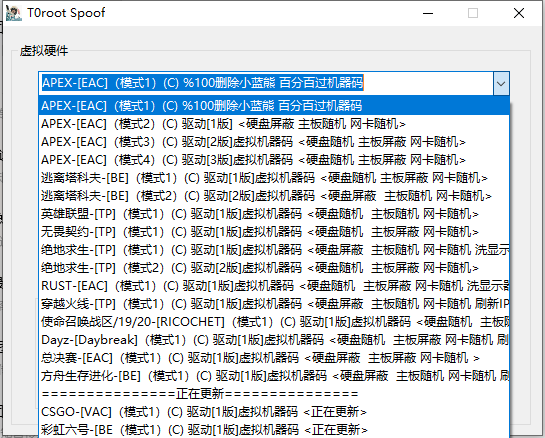Click the highlighted combo box text field
Screen dimensions: 545x438
(x=266, y=83)
